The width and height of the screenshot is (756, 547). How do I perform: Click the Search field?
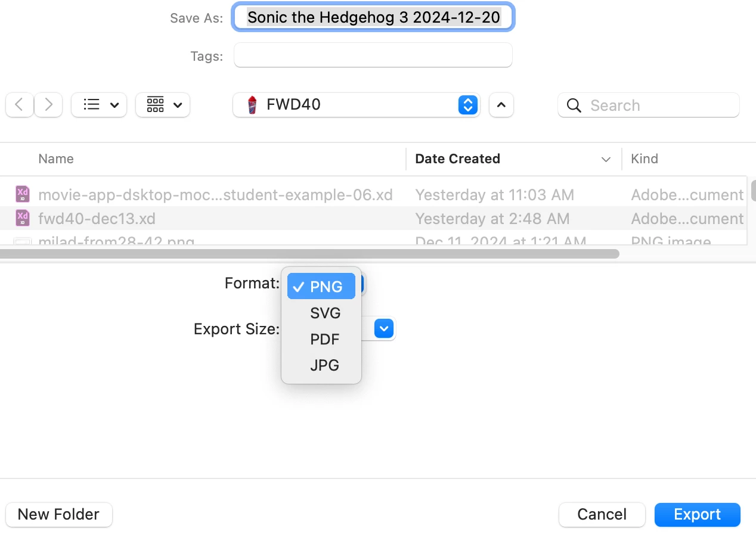(649, 105)
